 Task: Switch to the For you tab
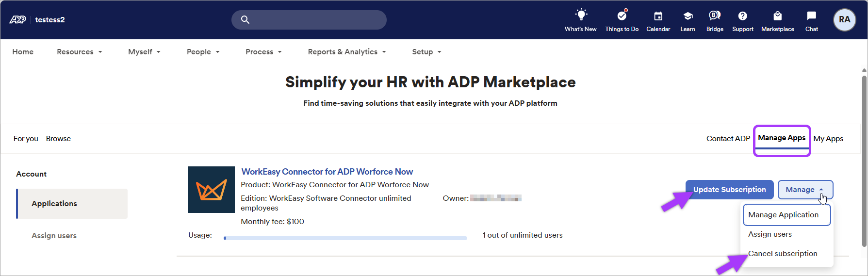tap(26, 139)
